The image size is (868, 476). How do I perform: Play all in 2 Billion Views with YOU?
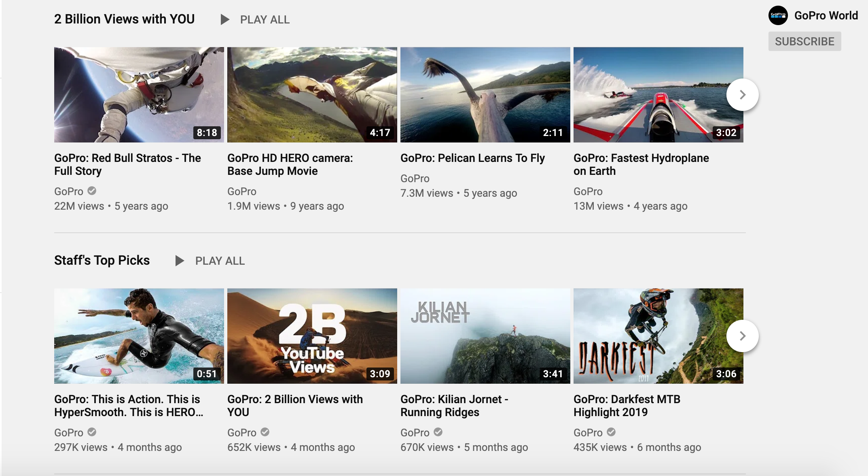click(255, 19)
